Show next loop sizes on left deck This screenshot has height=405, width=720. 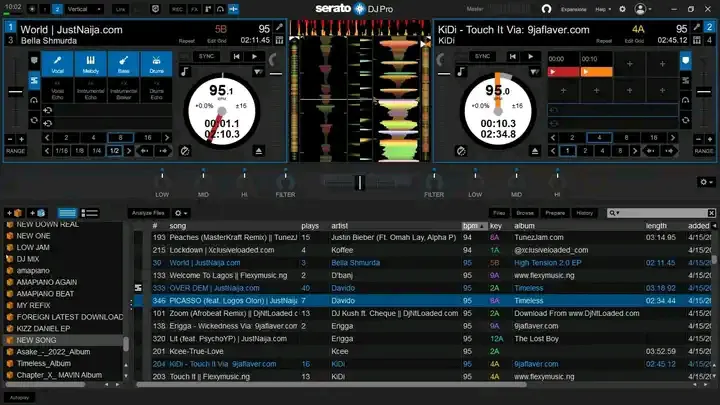pyautogui.click(x=167, y=138)
